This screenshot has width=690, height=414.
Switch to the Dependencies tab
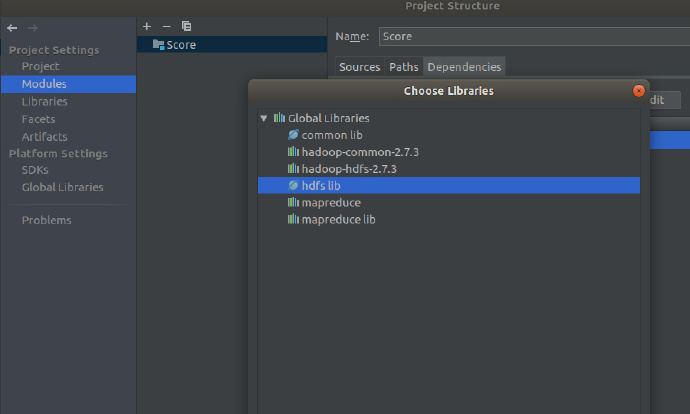464,67
